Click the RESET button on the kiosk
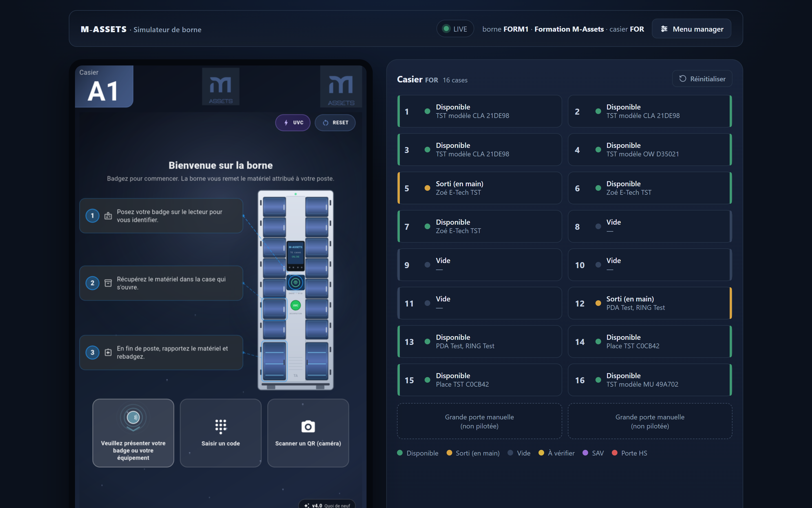This screenshot has width=812, height=508. (x=335, y=123)
